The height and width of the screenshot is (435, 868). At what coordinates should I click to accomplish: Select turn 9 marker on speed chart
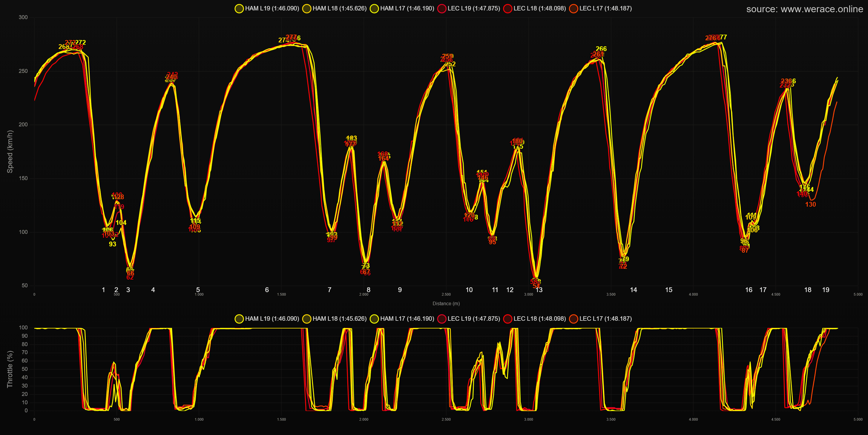(400, 290)
